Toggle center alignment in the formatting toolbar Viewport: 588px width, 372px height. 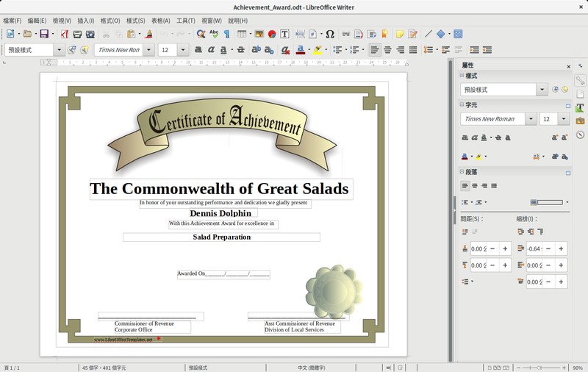[387, 50]
